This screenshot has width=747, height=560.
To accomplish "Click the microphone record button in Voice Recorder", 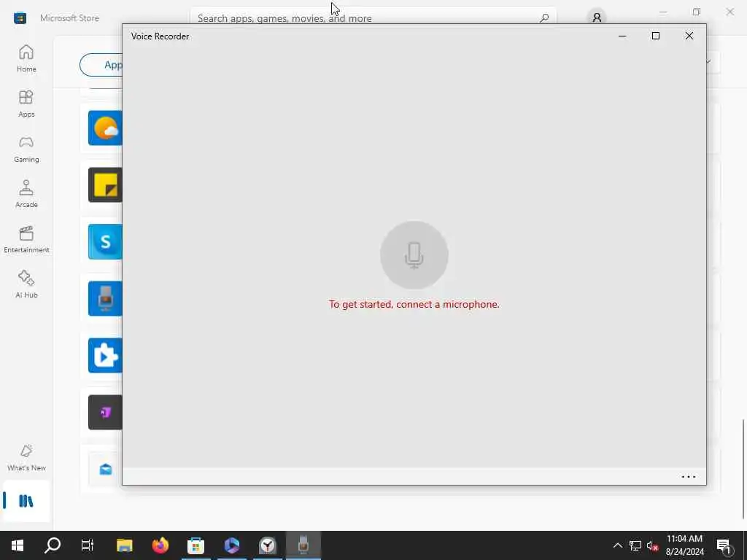I will tap(414, 254).
